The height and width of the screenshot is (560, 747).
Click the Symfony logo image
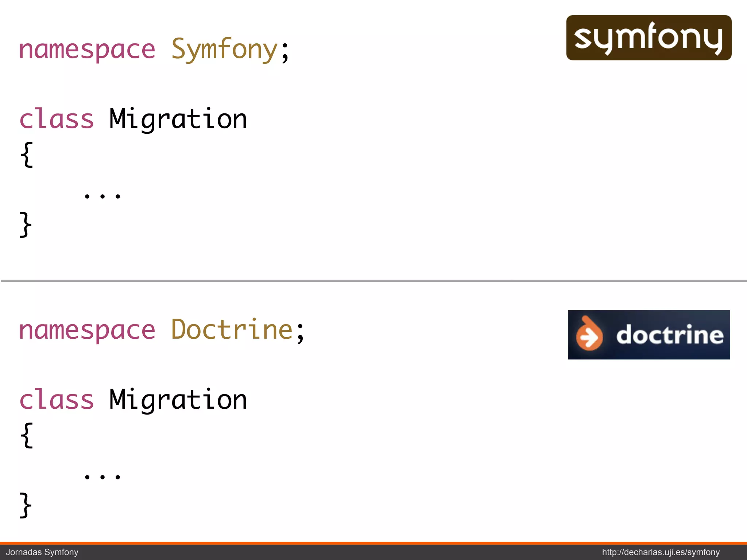tap(649, 38)
